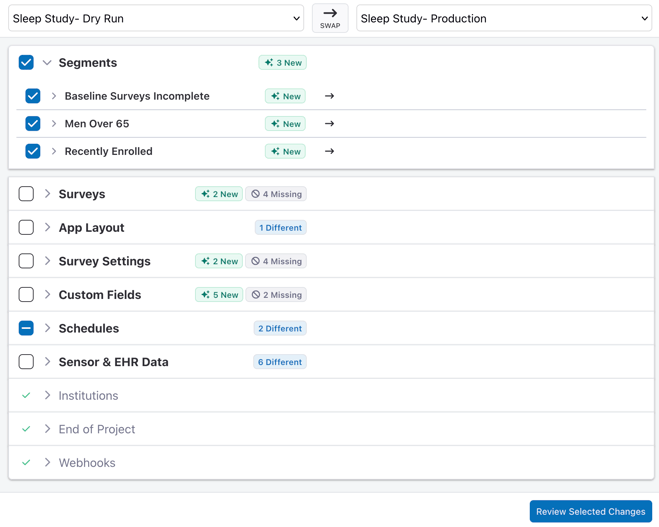Open the Sleep Study- Dry Run source dropdown

coord(156,18)
